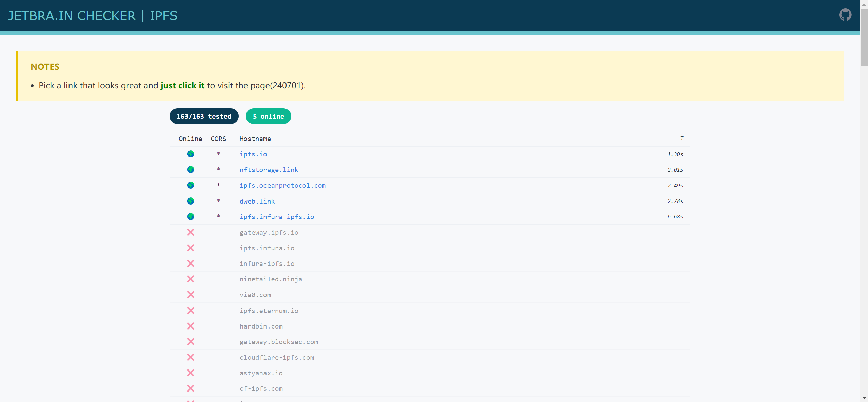Click the globe icon beside ipfs.io
868x402 pixels.
click(x=191, y=154)
